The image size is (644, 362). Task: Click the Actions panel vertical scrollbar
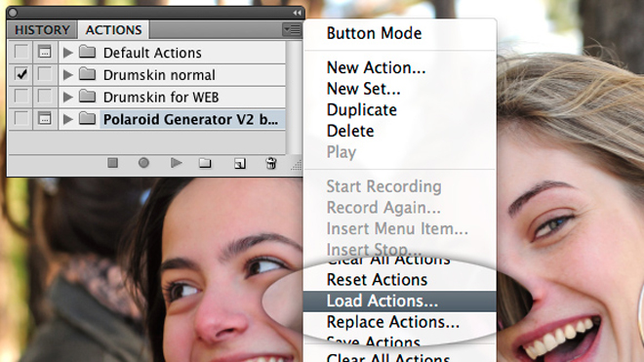coord(293,98)
